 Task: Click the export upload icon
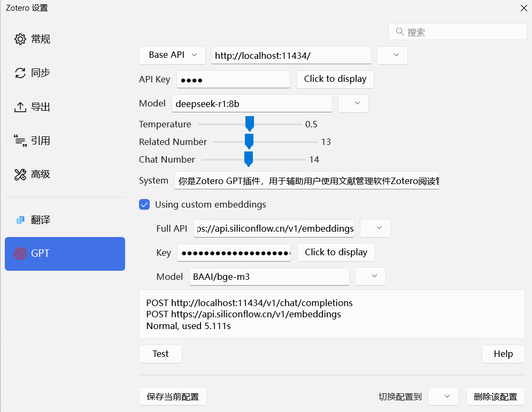pyautogui.click(x=20, y=107)
